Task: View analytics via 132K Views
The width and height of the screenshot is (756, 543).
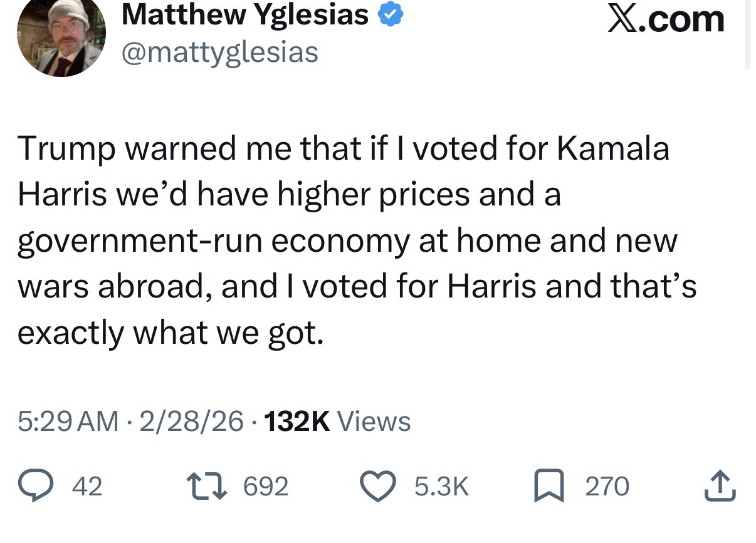Action: 338,421
